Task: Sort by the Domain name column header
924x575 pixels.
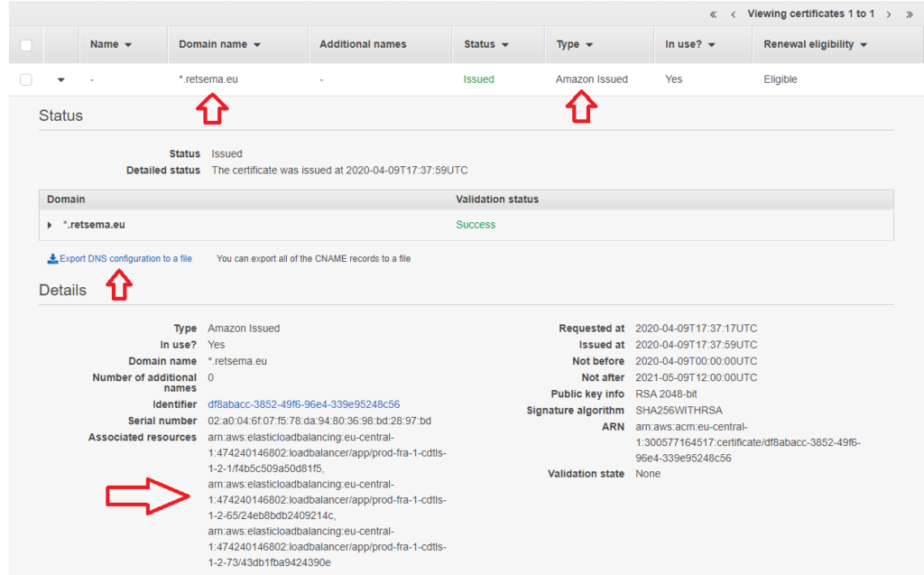Action: 219,44
